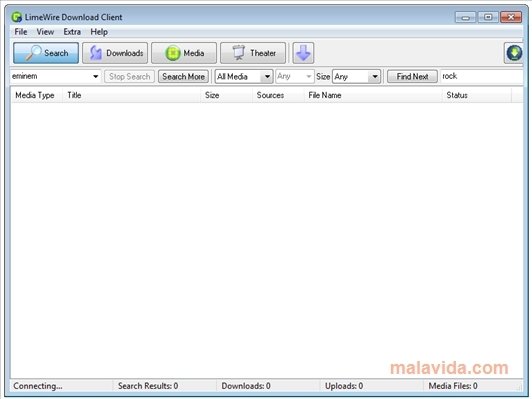Click the Find Next button
The width and height of the screenshot is (532, 399).
click(x=412, y=76)
